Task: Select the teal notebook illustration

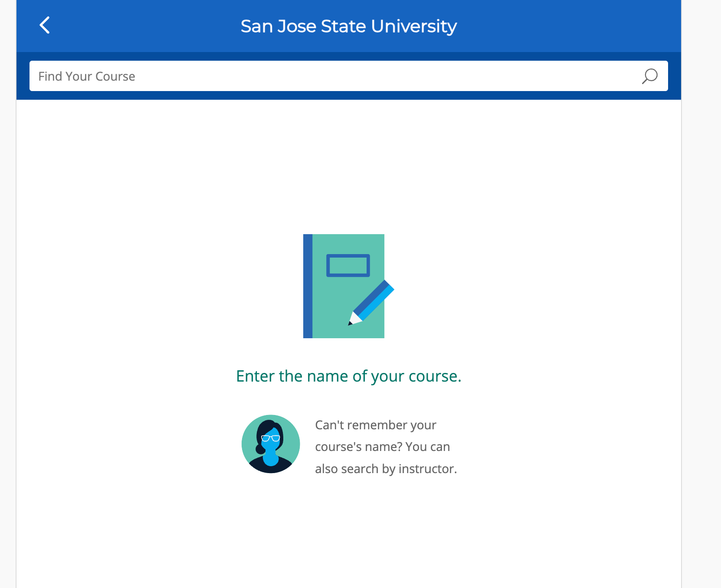Action: (x=344, y=286)
